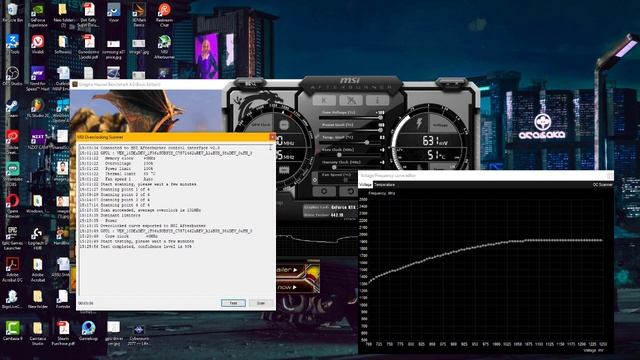Open Epic Games Launcher shortcut
Screen dimensions: 640x360
[x=13, y=238]
